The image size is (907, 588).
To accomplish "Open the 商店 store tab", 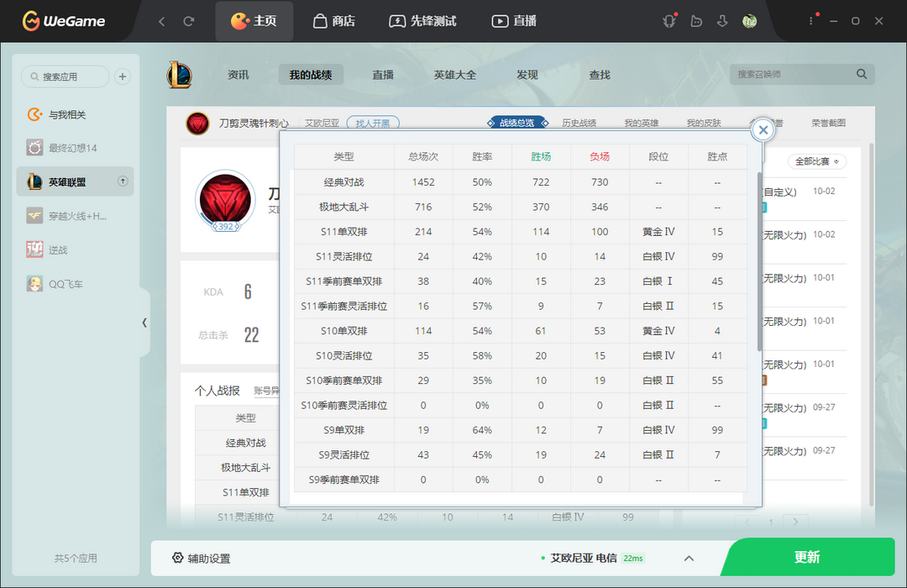I will 333,21.
